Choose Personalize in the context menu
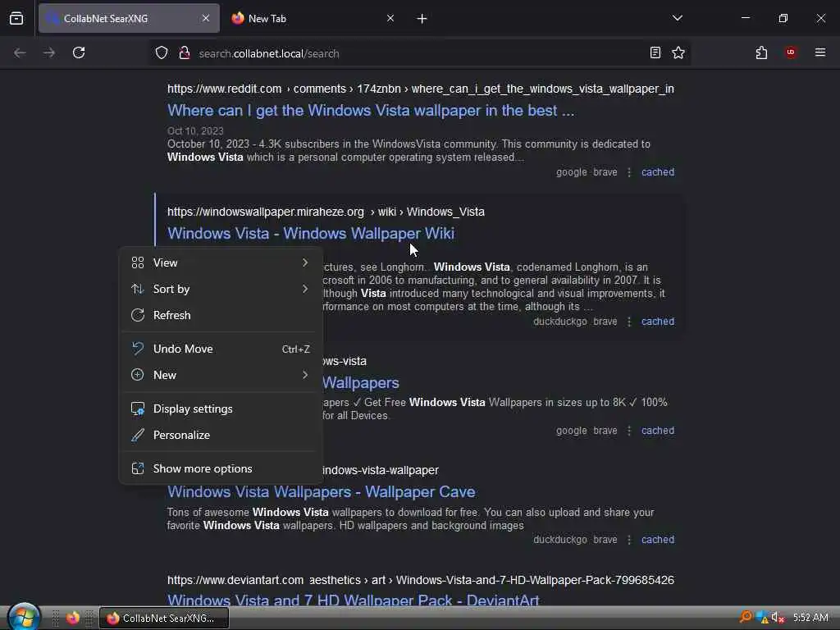840x630 pixels. click(x=220, y=435)
